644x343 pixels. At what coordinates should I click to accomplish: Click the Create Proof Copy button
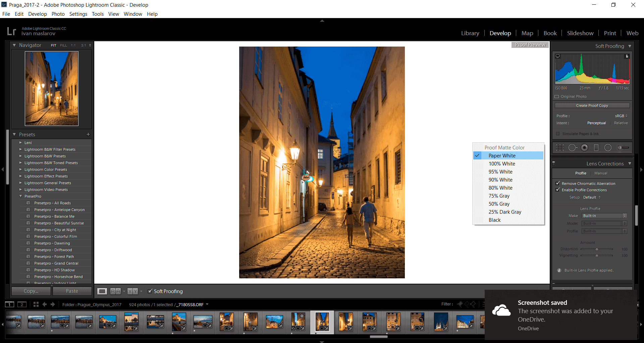[592, 106]
